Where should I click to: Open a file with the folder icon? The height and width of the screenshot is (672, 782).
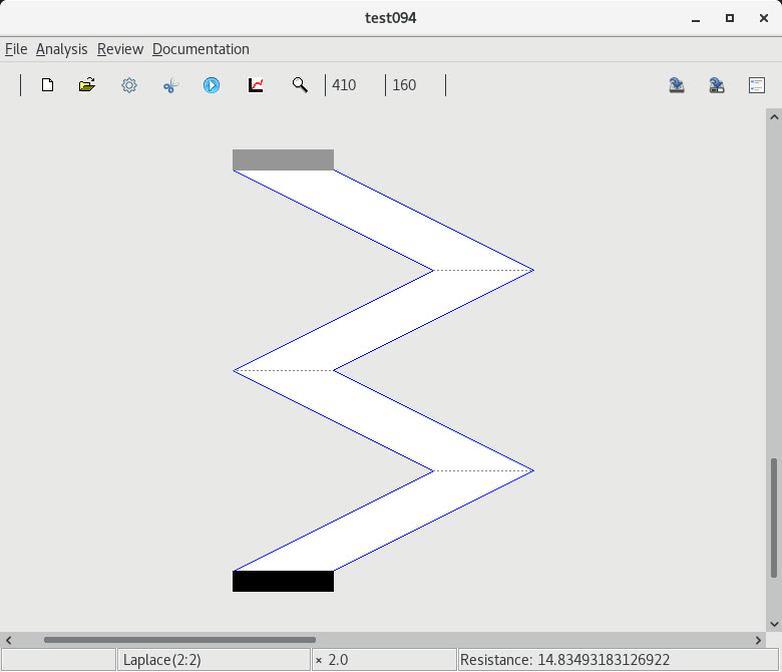click(x=87, y=85)
